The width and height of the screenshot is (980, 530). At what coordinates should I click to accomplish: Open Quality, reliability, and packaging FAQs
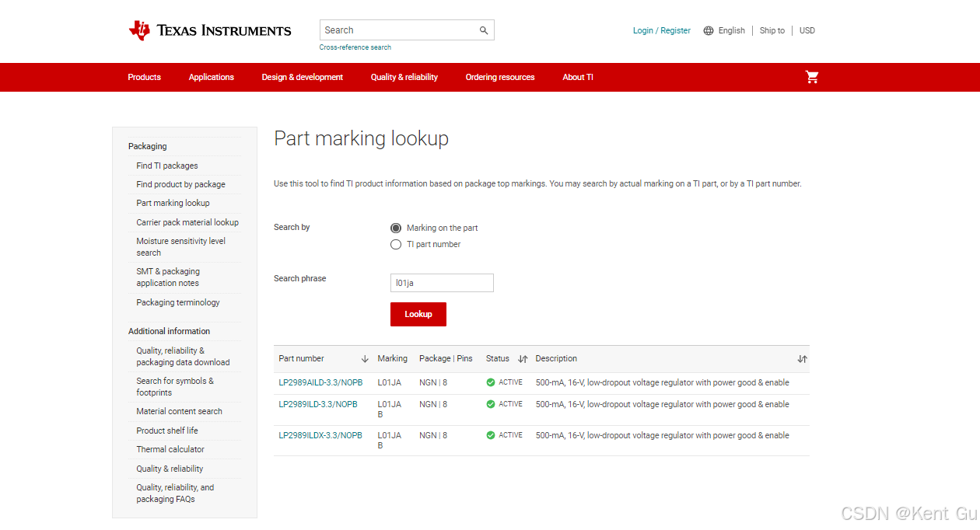coord(175,493)
